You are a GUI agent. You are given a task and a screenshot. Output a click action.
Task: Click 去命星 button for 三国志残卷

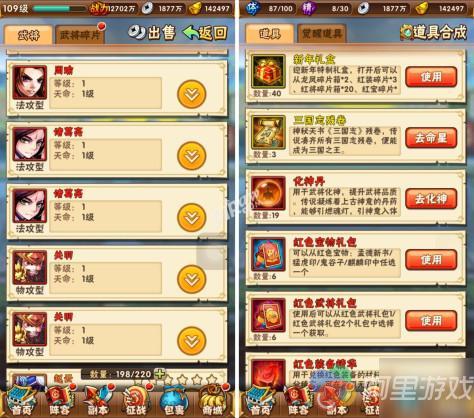click(x=431, y=138)
